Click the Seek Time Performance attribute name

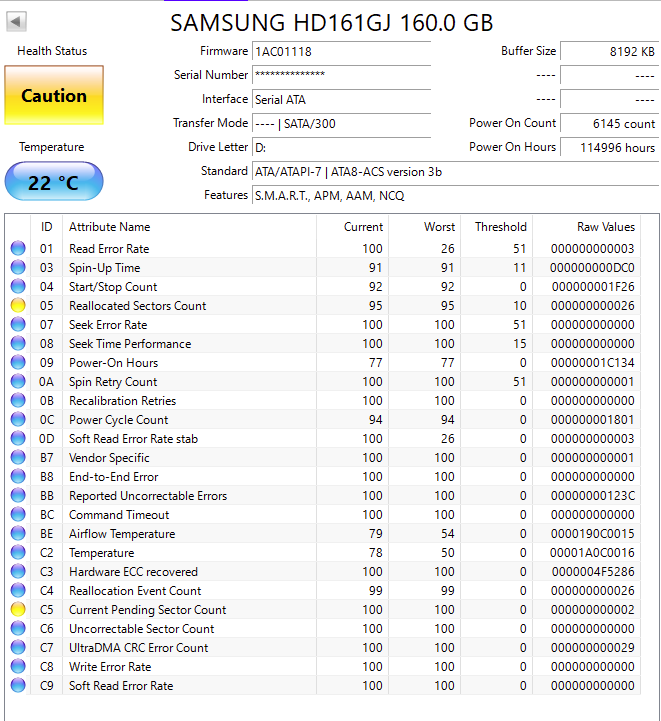(130, 343)
